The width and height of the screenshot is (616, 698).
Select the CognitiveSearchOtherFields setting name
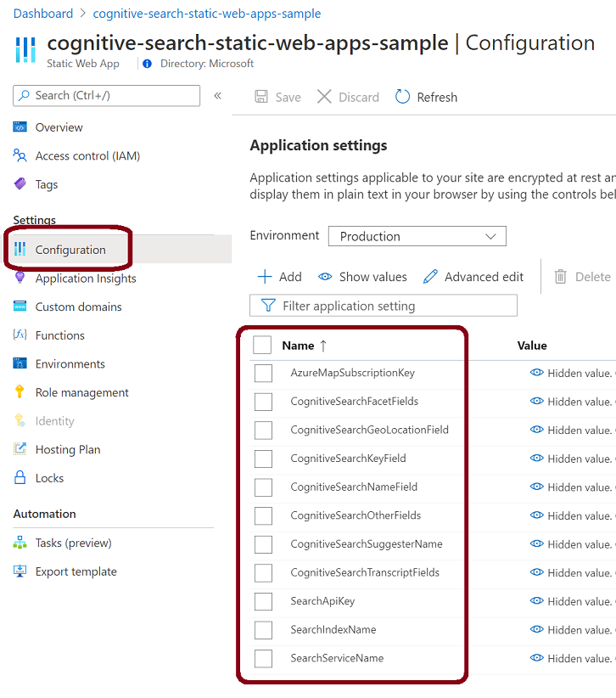pyautogui.click(x=356, y=515)
